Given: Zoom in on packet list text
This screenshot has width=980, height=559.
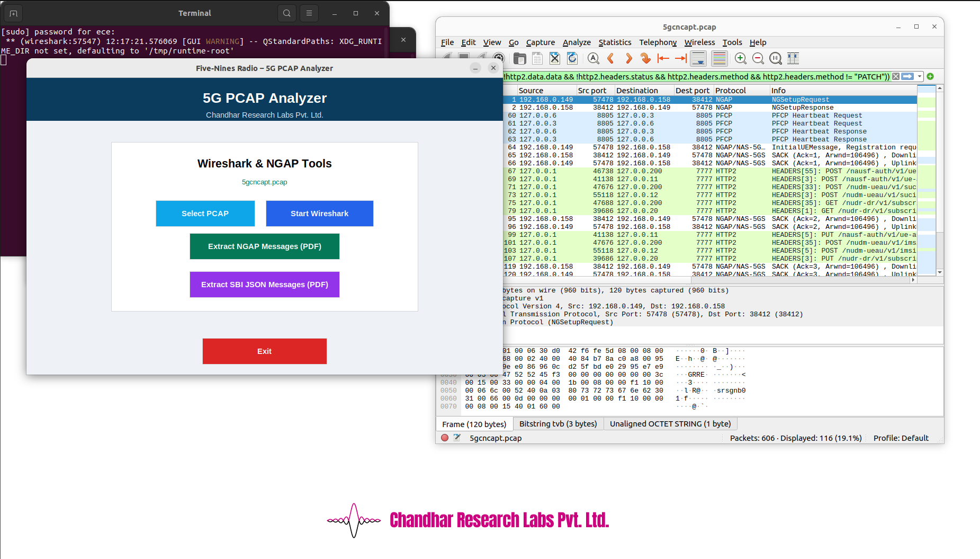Looking at the screenshot, I should [741, 58].
